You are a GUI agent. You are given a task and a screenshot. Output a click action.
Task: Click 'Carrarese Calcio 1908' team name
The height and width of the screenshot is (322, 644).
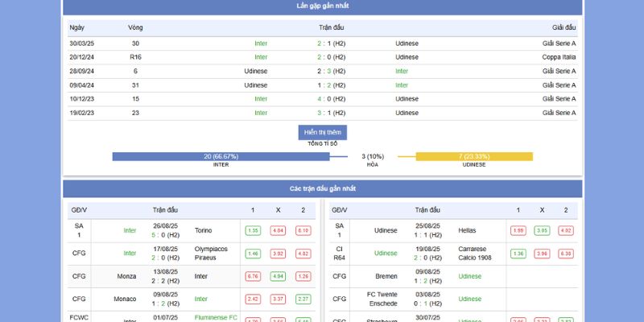coord(475,254)
